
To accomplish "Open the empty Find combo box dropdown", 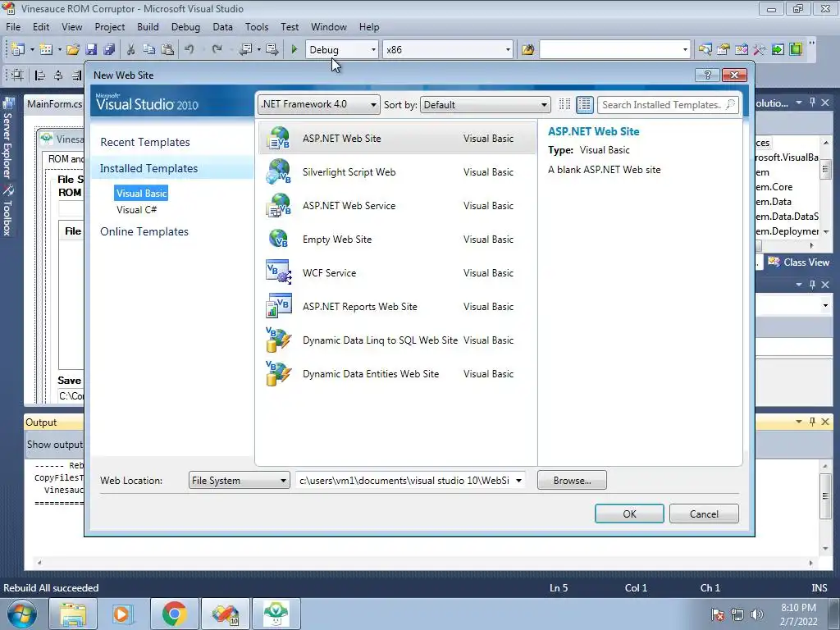I will click(x=685, y=50).
